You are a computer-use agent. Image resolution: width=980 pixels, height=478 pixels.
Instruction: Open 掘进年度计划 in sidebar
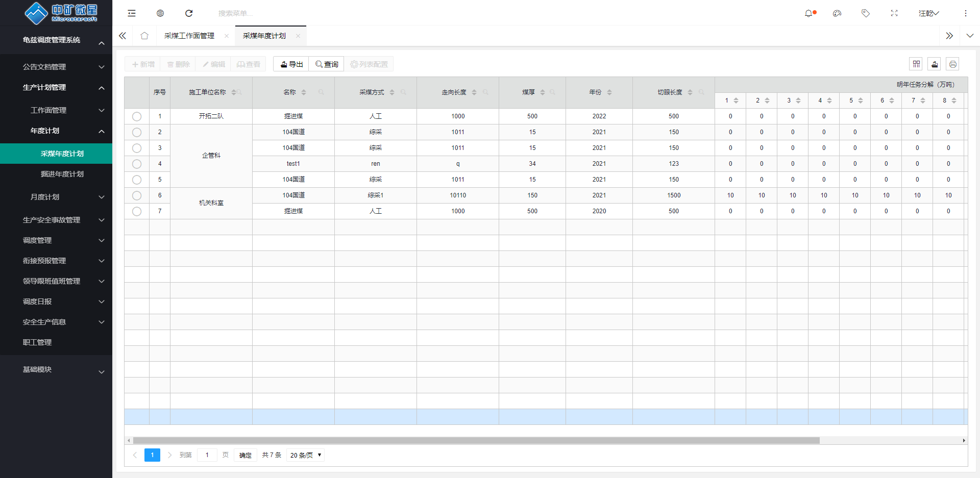(56, 174)
